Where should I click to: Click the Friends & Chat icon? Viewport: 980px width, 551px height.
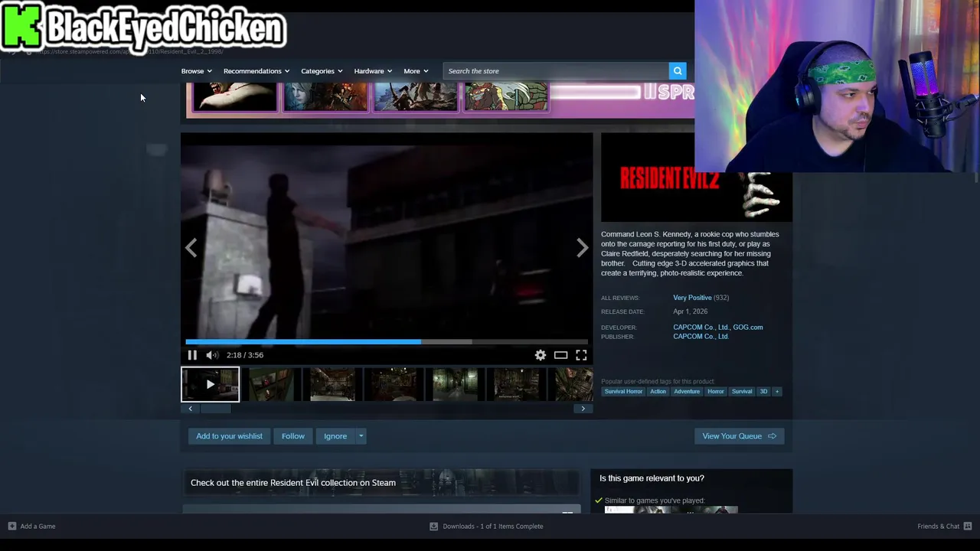point(968,527)
